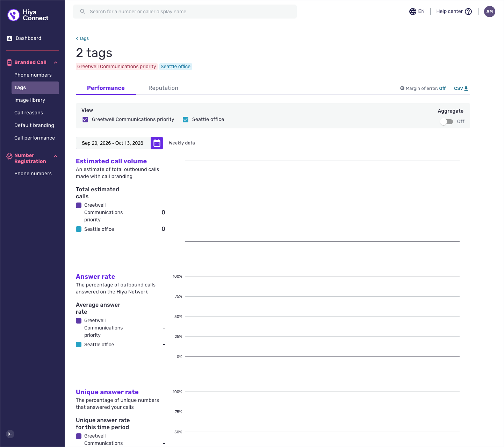Collapse the sidebar with the arrow icon
This screenshot has height=447, width=504.
(10, 434)
